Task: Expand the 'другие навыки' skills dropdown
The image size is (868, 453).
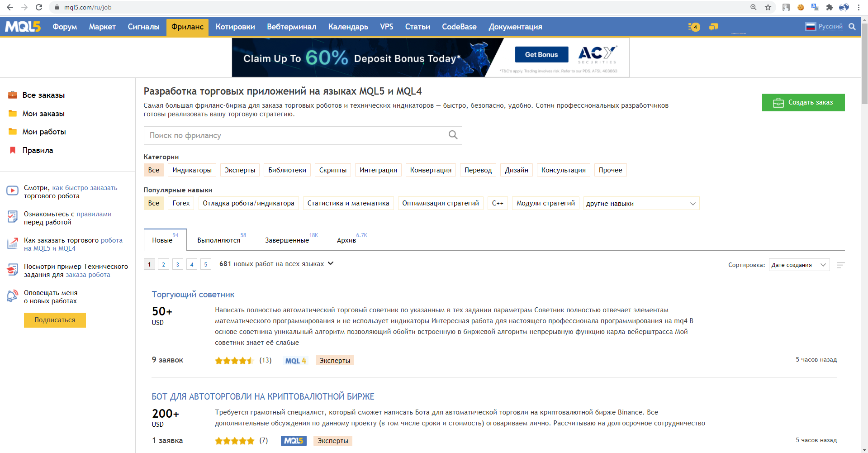Action: 641,203
